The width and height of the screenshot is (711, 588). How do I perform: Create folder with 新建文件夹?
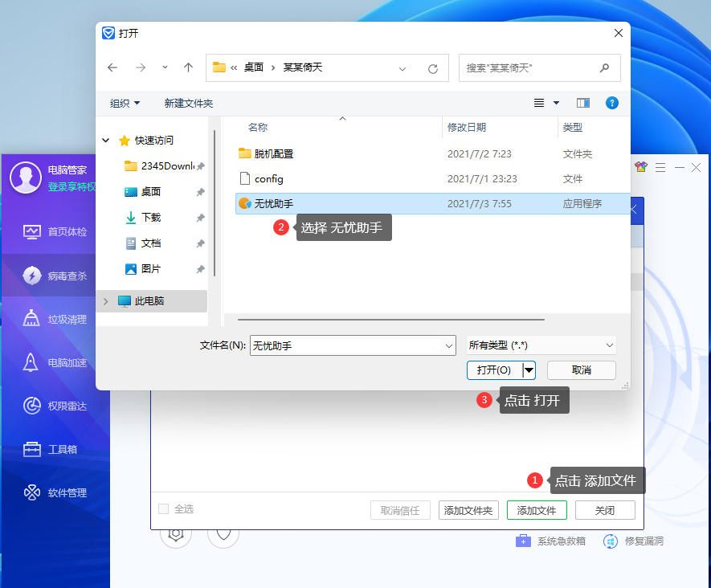(189, 104)
